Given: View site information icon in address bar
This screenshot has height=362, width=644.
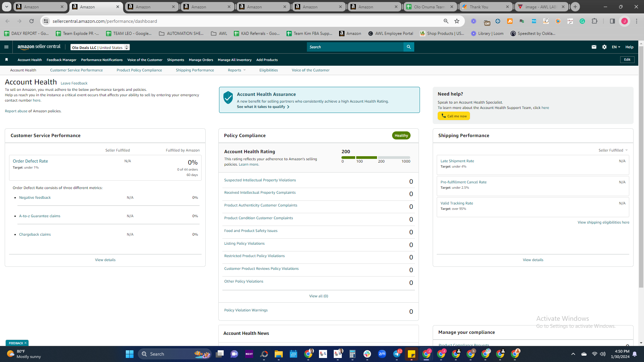Looking at the screenshot, I should (46, 21).
